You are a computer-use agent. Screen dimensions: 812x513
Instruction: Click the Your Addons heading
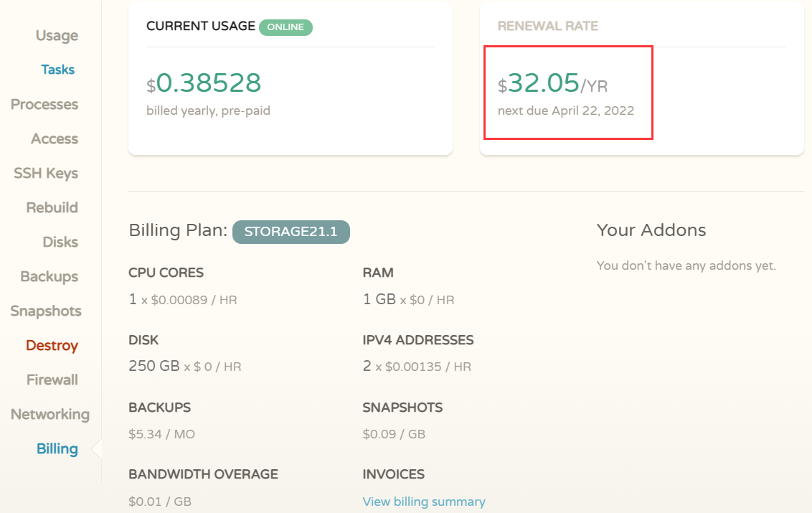tap(651, 230)
